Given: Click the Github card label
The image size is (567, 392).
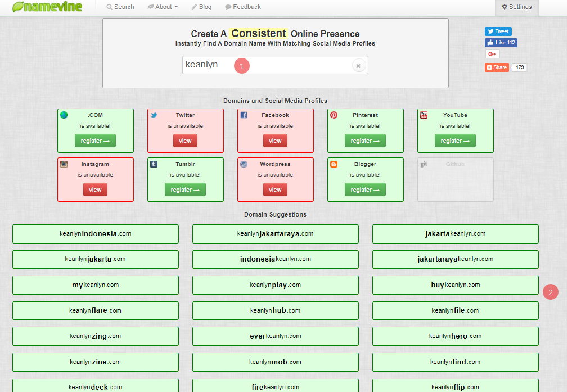Looking at the screenshot, I should pyautogui.click(x=455, y=164).
